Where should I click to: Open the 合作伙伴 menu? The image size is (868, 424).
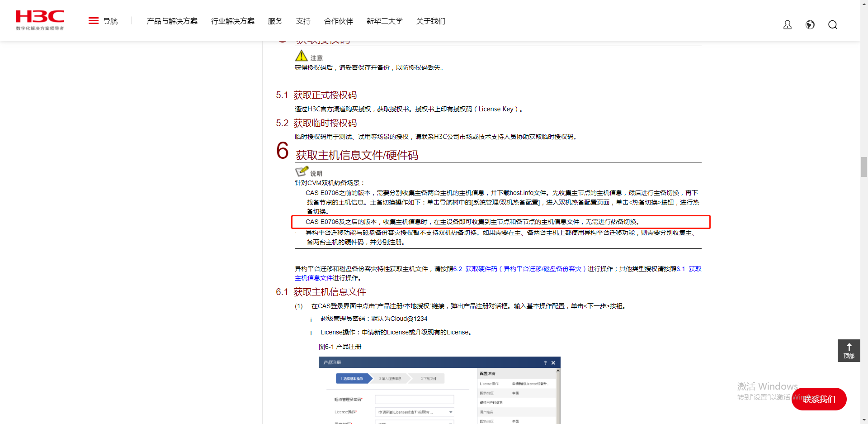[339, 21]
